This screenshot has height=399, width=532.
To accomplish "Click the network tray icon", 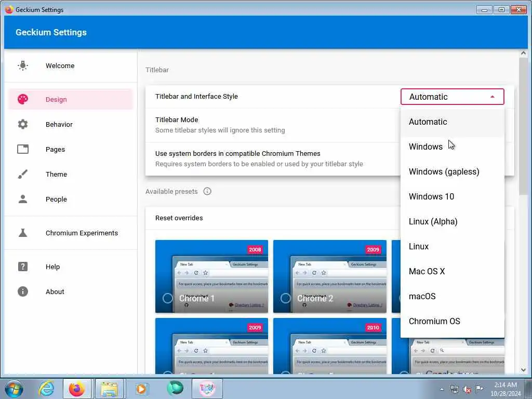I will [454, 390].
